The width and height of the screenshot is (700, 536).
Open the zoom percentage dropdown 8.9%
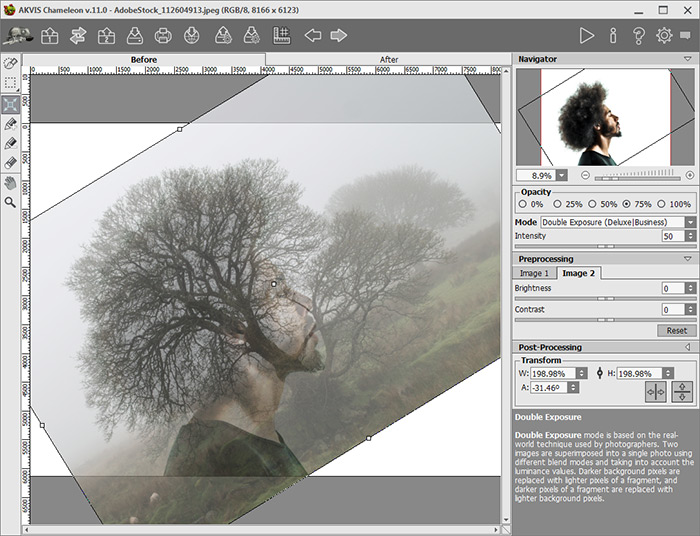(x=562, y=175)
